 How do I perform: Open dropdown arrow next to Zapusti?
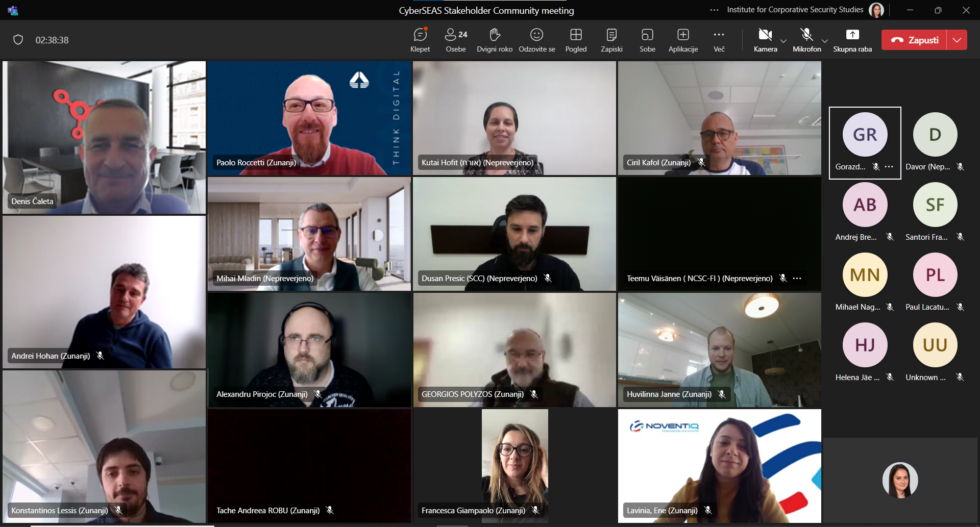click(x=957, y=40)
